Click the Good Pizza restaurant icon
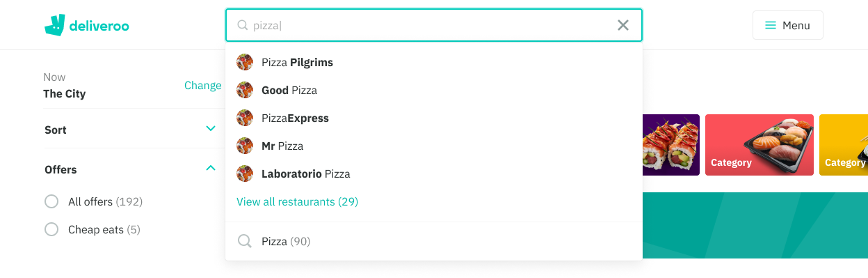 [x=245, y=90]
